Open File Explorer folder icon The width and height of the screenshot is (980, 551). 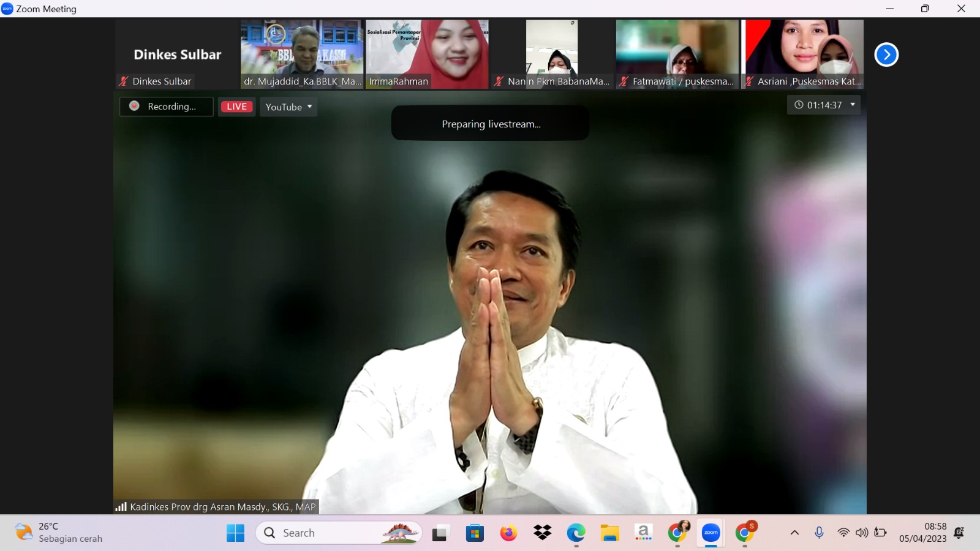[x=609, y=533]
